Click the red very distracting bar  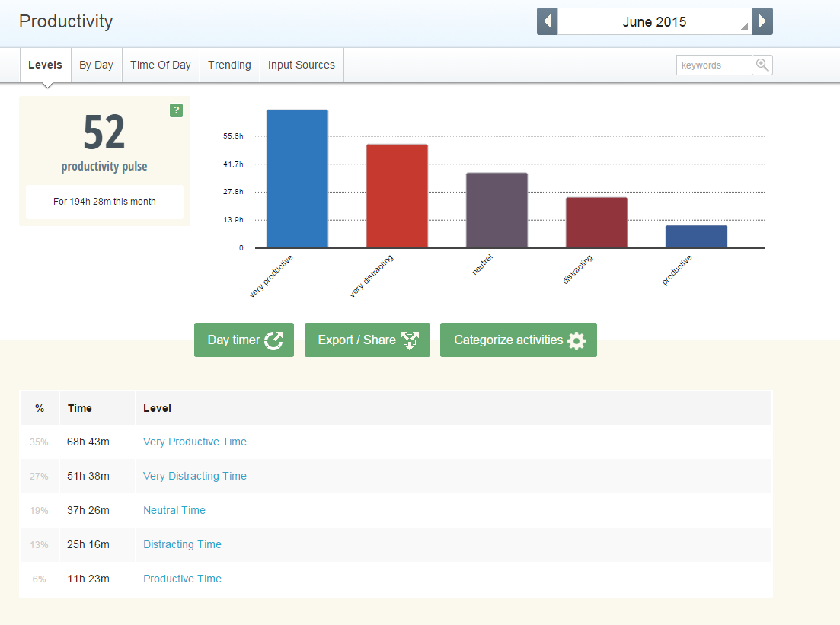point(397,196)
